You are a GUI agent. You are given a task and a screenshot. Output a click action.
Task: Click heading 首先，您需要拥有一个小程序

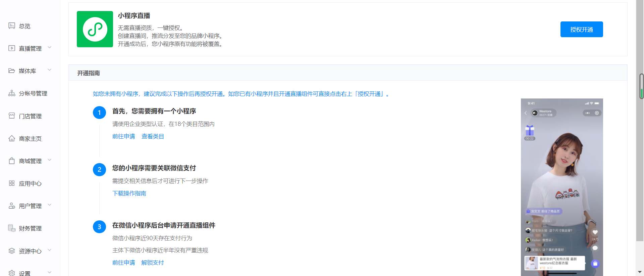(x=154, y=111)
